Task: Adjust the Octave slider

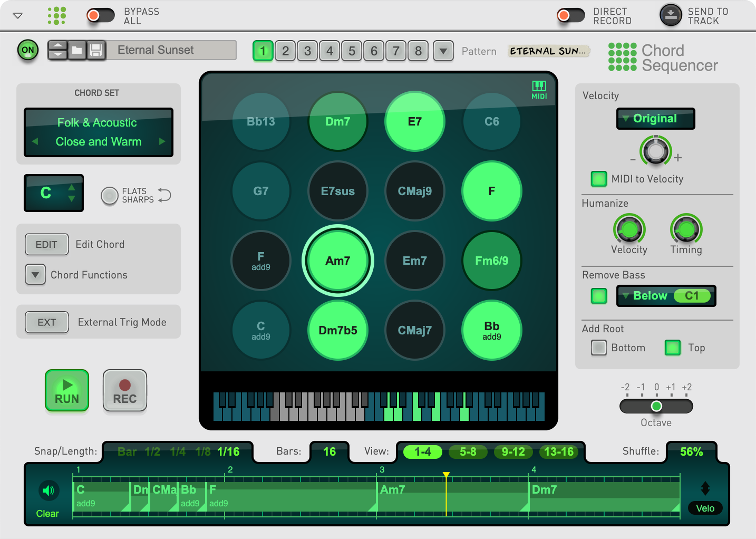Action: click(656, 406)
